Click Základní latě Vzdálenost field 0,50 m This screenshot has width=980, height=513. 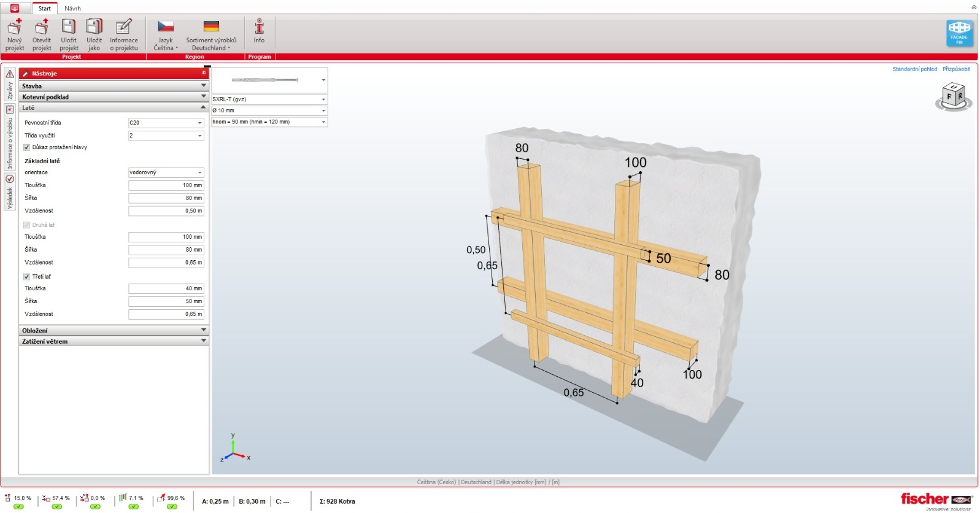(x=166, y=211)
